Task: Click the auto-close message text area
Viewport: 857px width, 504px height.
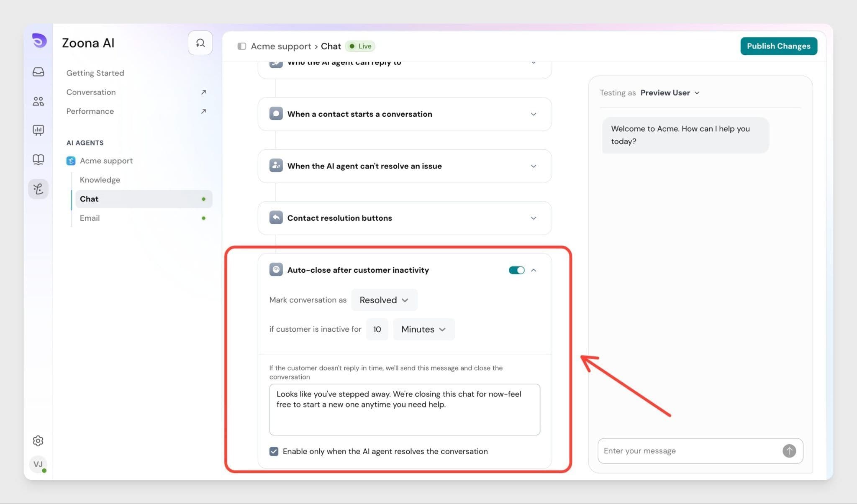Action: pos(405,409)
